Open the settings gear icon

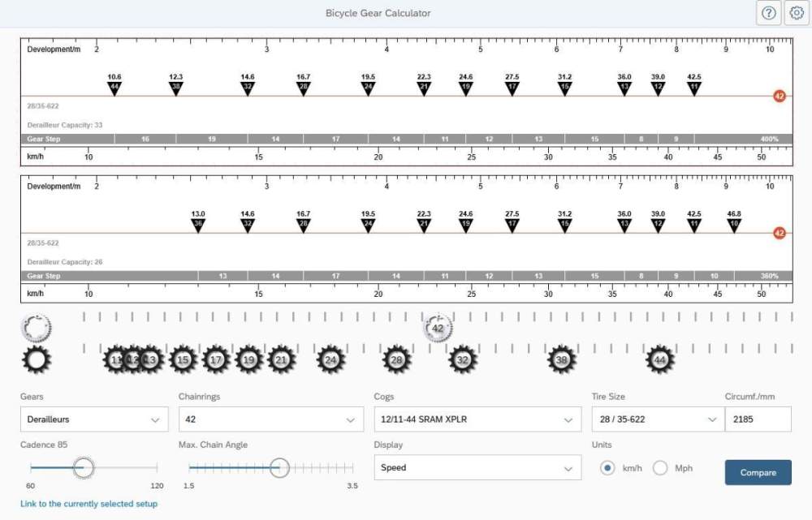(x=797, y=13)
